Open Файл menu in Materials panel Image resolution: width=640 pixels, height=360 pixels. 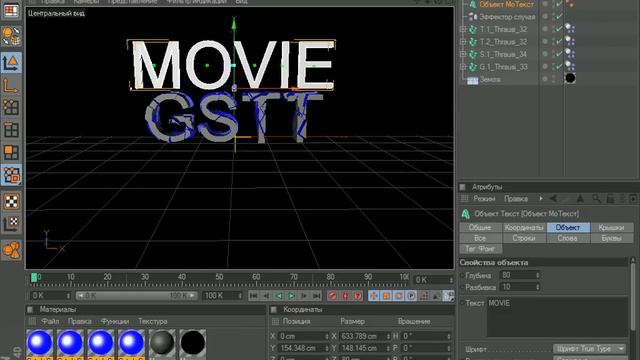click(50, 321)
